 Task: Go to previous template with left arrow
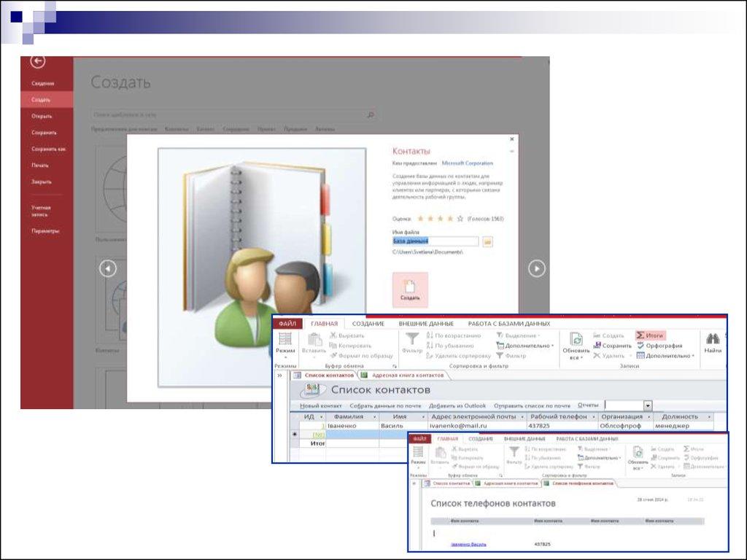[x=108, y=269]
